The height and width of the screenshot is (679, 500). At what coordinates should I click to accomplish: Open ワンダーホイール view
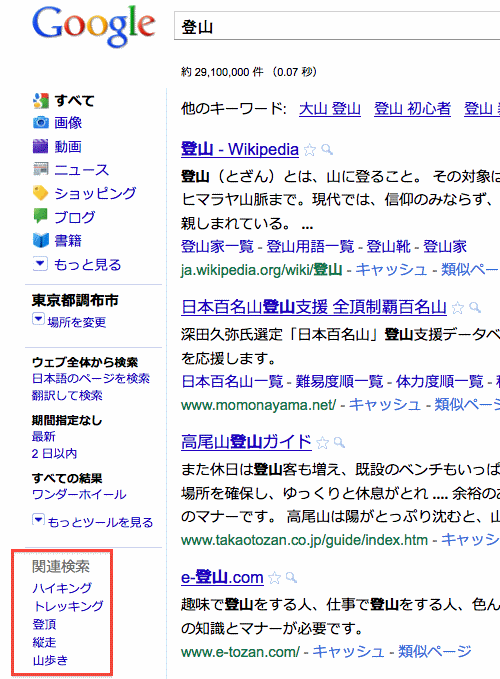pyautogui.click(x=79, y=495)
